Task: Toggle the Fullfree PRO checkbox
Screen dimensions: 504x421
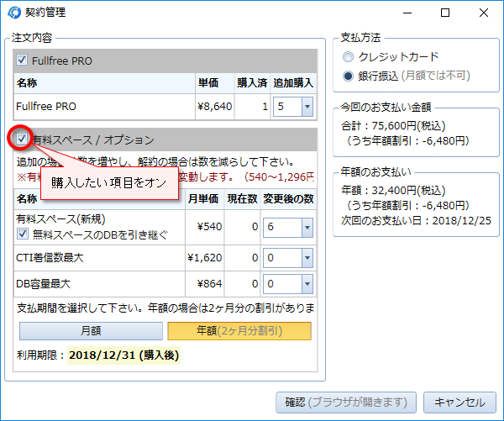Action: [x=22, y=60]
